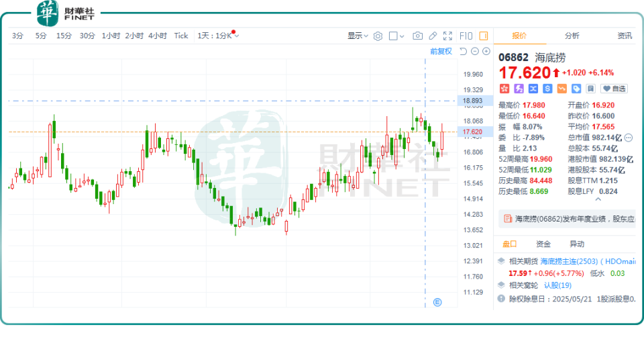Click related futures layers icon
The image size is (644, 337).
coord(501,261)
